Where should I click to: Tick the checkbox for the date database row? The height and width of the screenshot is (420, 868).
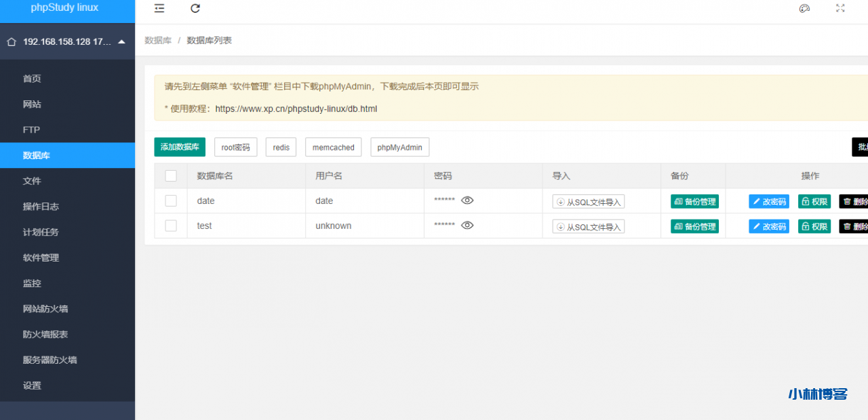[x=170, y=201]
